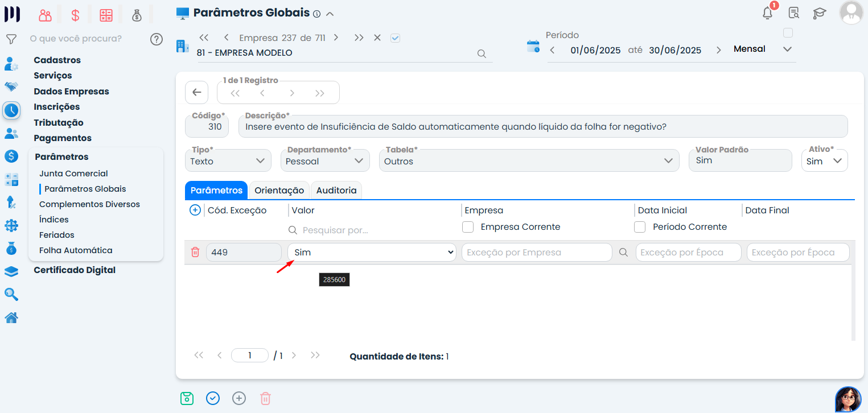Open the Mensal period type dropdown
The height and width of the screenshot is (413, 868).
763,49
